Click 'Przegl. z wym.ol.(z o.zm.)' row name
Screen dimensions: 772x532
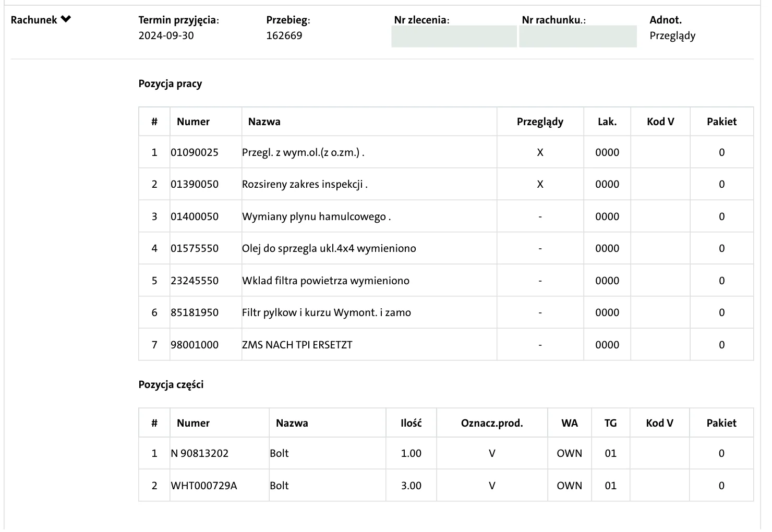coord(303,152)
